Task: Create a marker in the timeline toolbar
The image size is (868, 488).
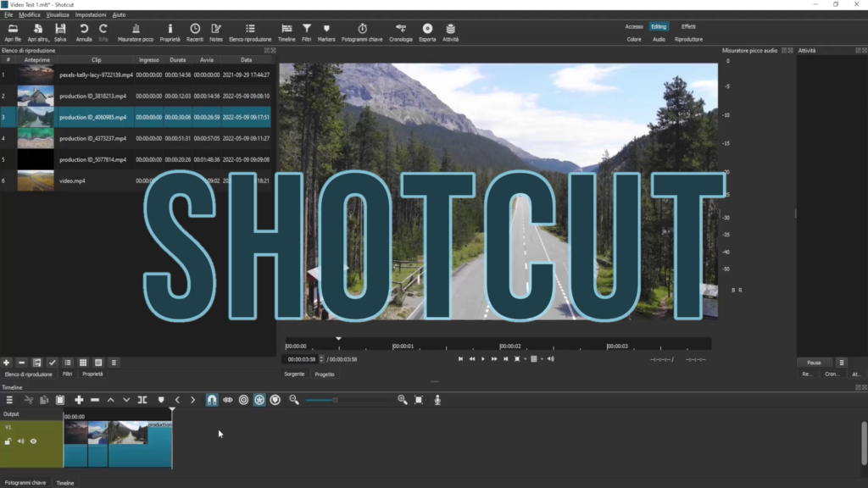Action: click(x=161, y=400)
